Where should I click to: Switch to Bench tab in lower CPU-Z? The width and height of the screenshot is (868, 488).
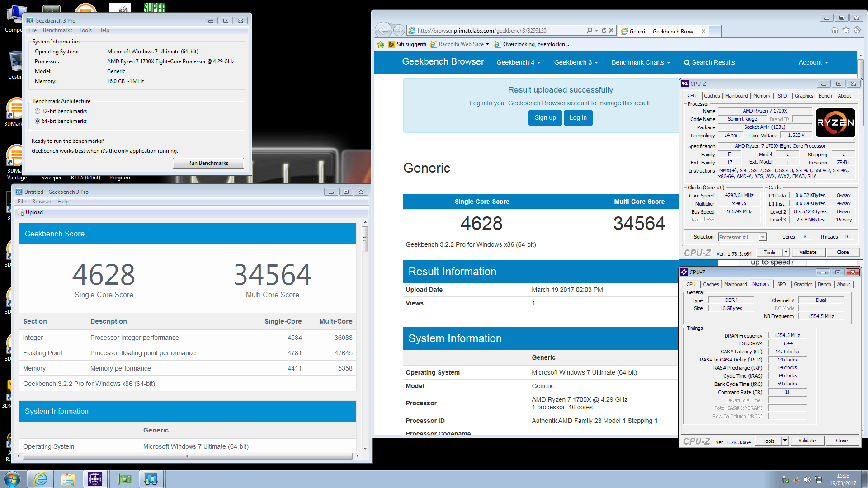(x=824, y=284)
